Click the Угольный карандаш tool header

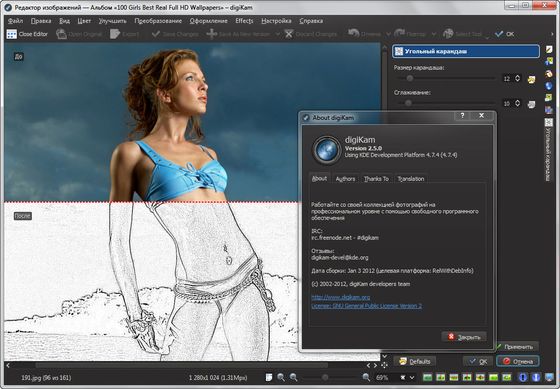tap(466, 51)
